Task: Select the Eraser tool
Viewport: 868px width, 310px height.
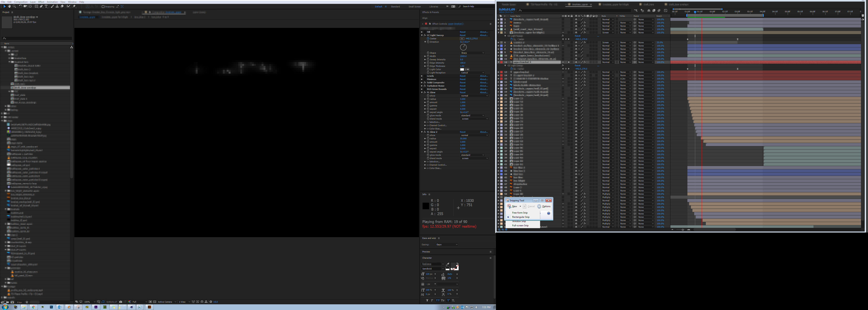Action: point(62,6)
